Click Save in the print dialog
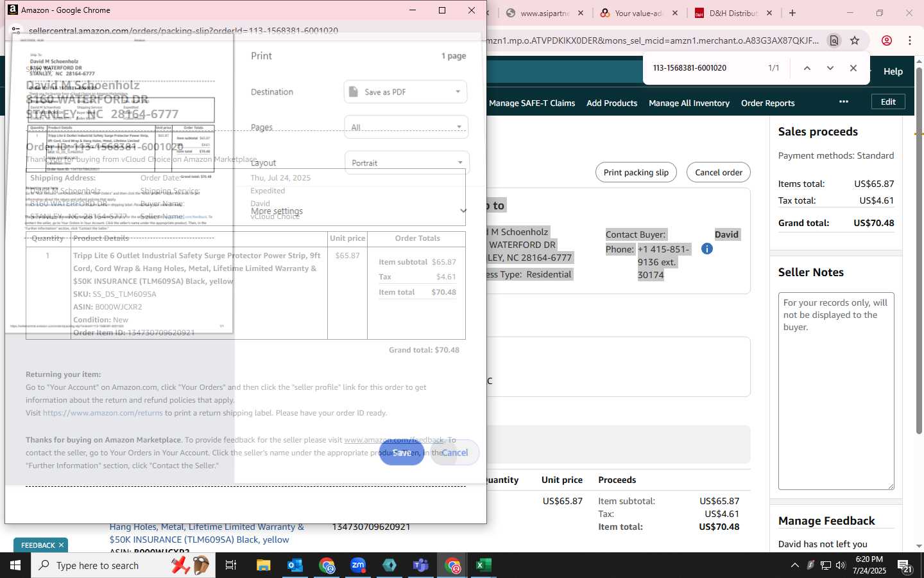This screenshot has height=578, width=924. pos(402,453)
